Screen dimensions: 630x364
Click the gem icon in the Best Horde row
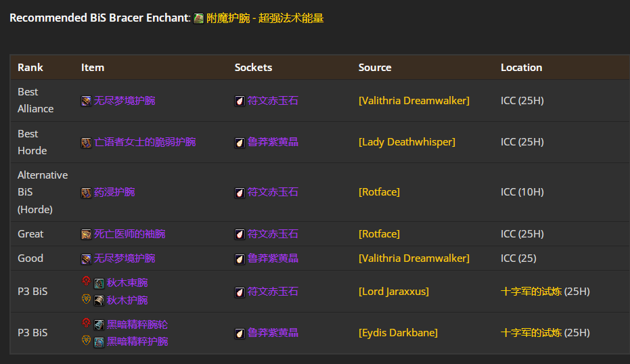click(240, 143)
